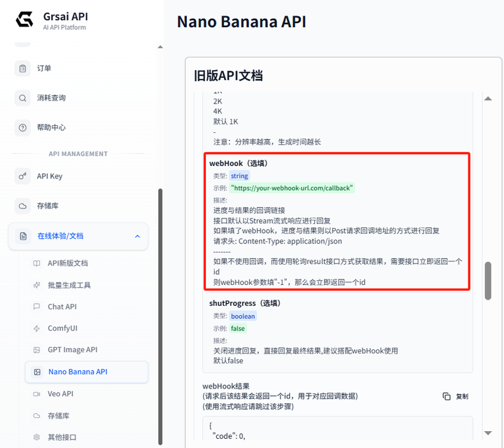Open the 订单 menu item
The image size is (504, 448).
[44, 69]
